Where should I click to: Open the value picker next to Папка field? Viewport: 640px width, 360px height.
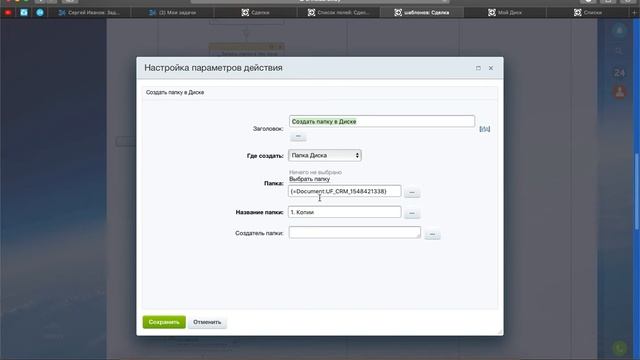click(412, 192)
